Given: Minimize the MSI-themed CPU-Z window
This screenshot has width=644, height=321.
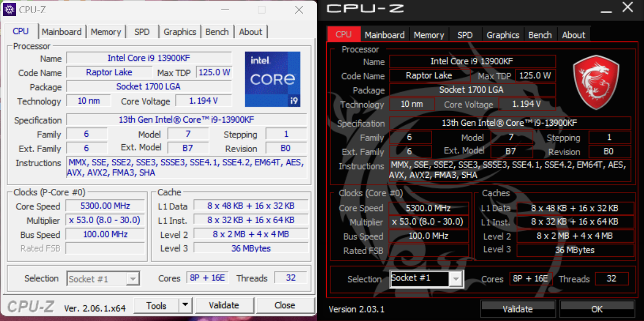Looking at the screenshot, I should click(607, 9).
